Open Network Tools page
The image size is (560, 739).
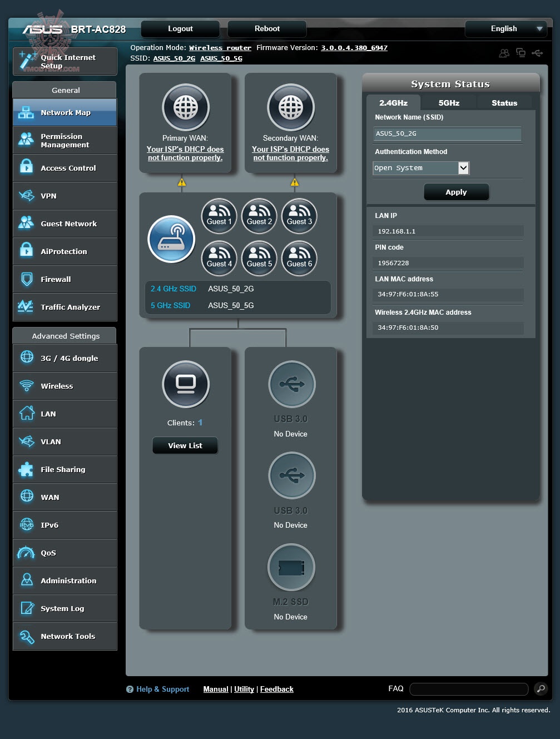[x=65, y=636]
